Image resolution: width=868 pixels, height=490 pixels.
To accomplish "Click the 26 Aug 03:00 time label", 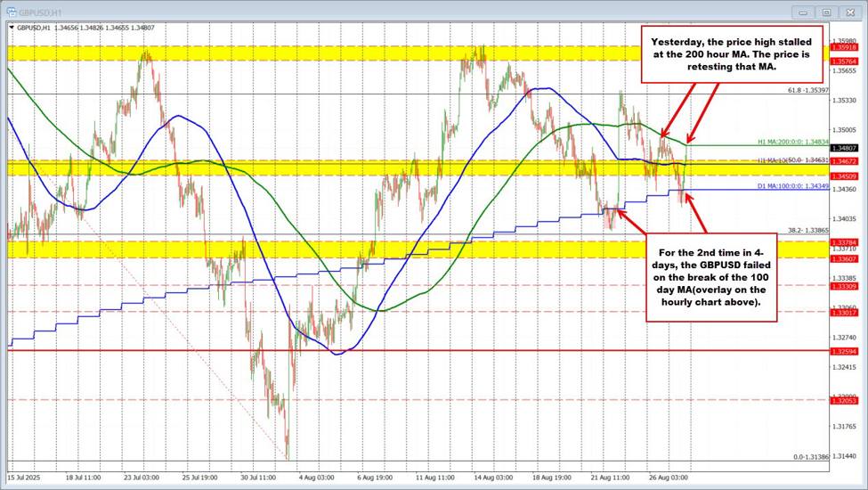I will coord(668,477).
